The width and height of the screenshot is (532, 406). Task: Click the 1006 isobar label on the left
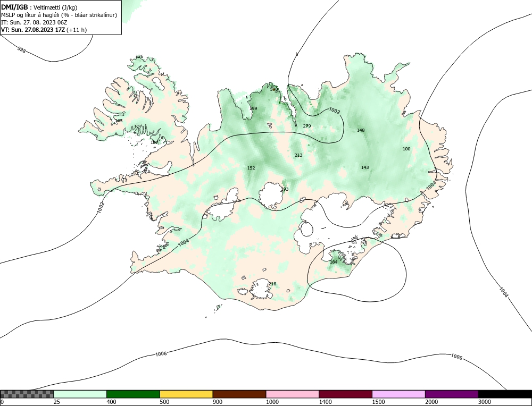coord(161,354)
